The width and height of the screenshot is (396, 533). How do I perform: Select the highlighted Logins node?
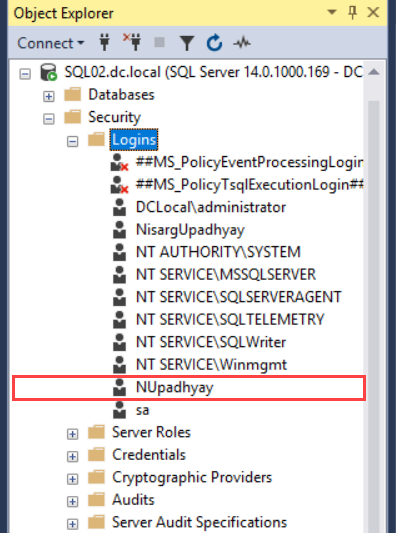(x=134, y=140)
